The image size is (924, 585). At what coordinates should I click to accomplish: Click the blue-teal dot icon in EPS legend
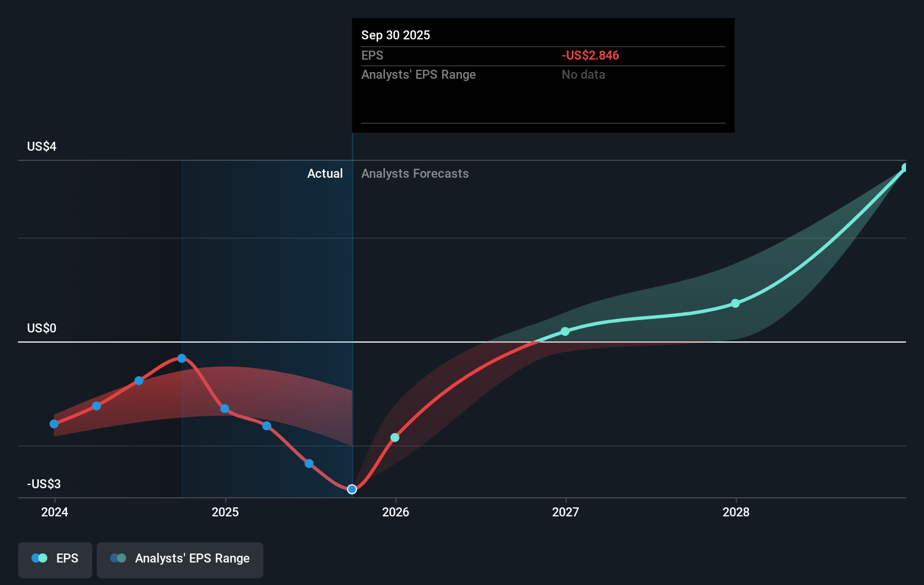click(x=39, y=559)
